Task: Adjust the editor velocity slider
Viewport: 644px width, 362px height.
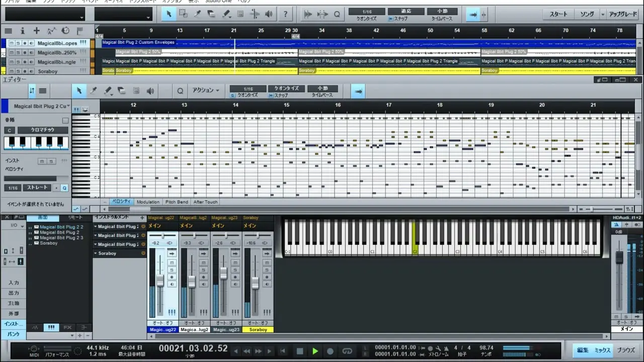Action: pyautogui.click(x=37, y=178)
